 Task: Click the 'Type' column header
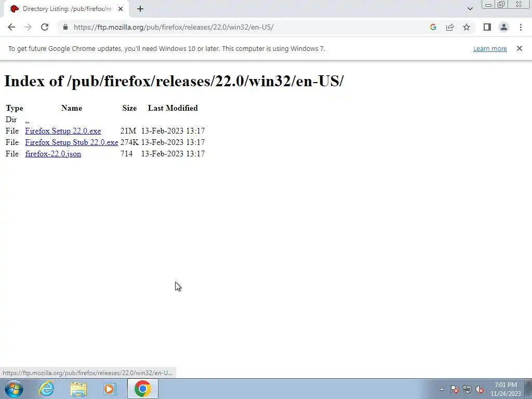pos(14,108)
